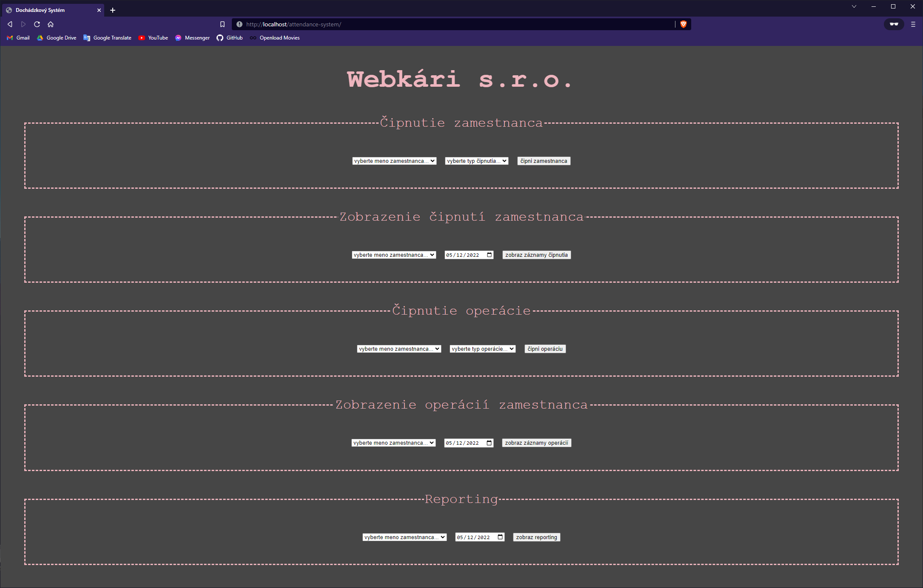
Task: Open the 'vyberte typ čipnutia' dropdown
Action: (x=476, y=161)
